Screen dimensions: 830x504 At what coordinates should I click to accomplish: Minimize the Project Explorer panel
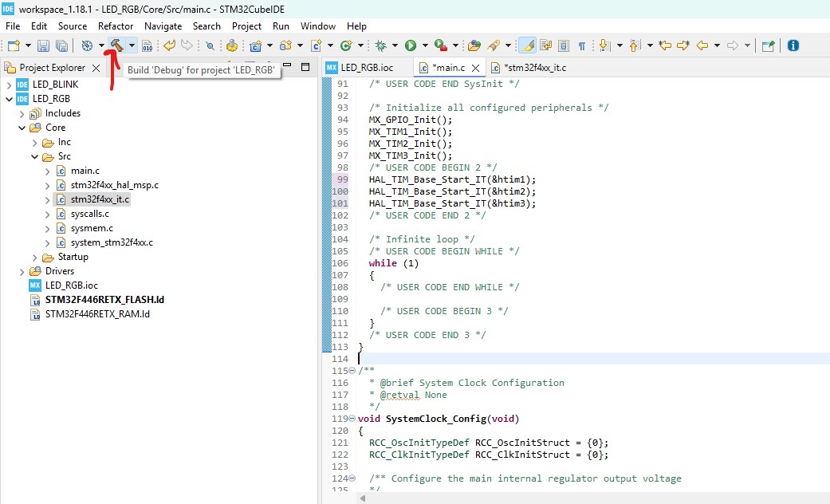pos(287,65)
